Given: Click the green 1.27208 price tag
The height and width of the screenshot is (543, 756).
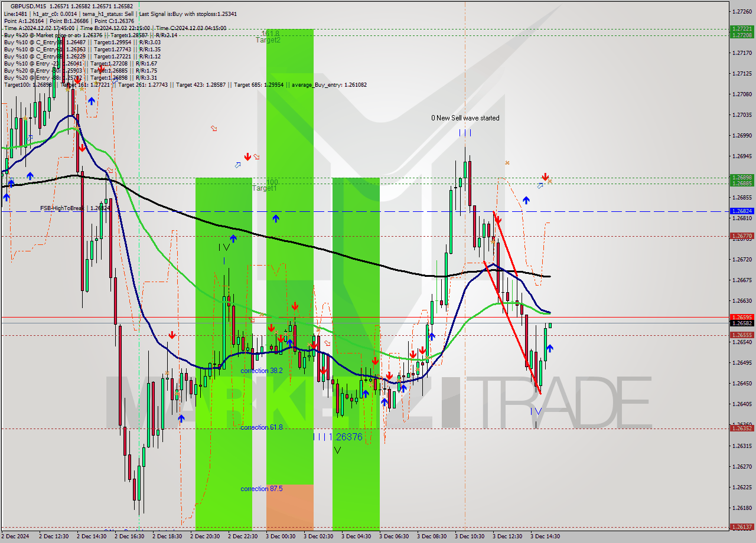Looking at the screenshot, I should pos(742,35).
